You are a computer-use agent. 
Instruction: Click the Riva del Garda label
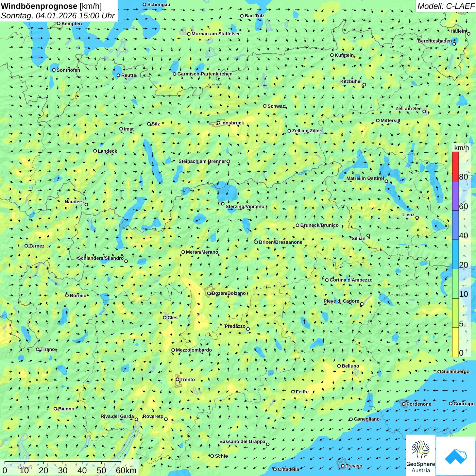[117, 416]
